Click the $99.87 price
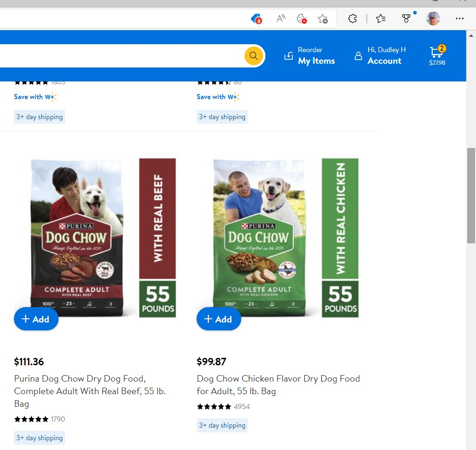Viewport: 476px width, 450px height. [212, 362]
